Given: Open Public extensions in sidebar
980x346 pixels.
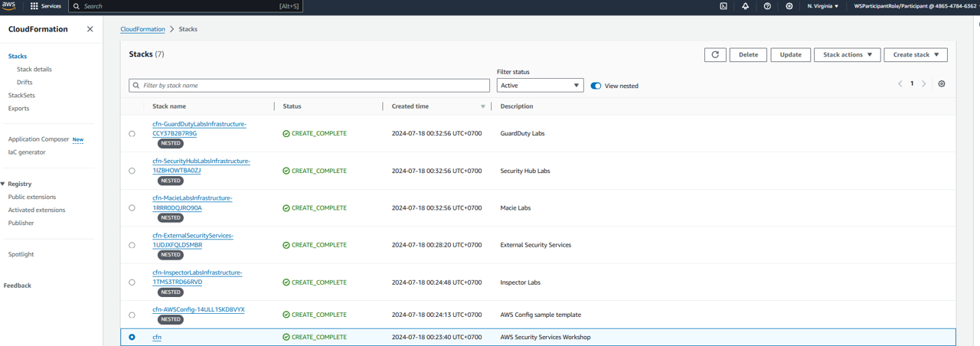Looking at the screenshot, I should (32, 197).
